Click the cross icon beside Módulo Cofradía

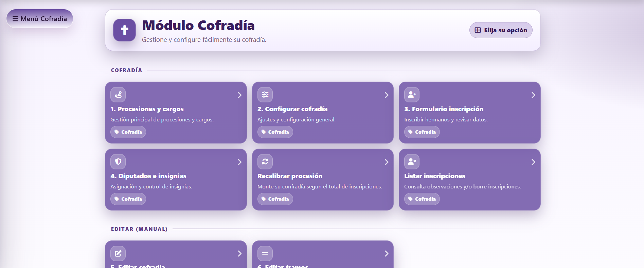click(x=124, y=30)
